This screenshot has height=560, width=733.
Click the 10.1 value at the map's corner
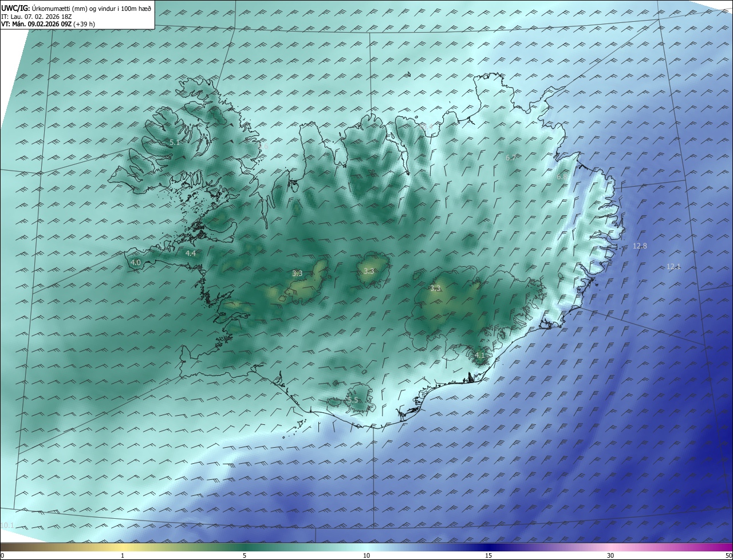[7, 525]
